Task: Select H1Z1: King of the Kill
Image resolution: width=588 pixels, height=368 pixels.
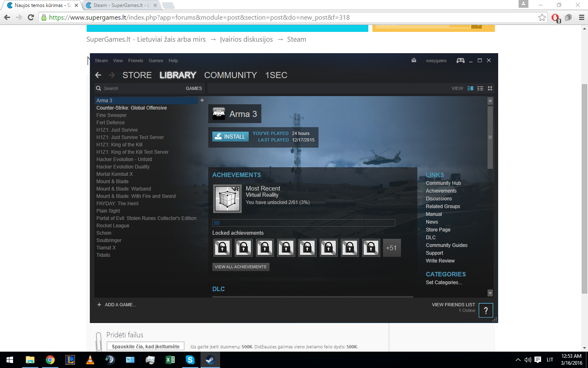Action: [119, 145]
